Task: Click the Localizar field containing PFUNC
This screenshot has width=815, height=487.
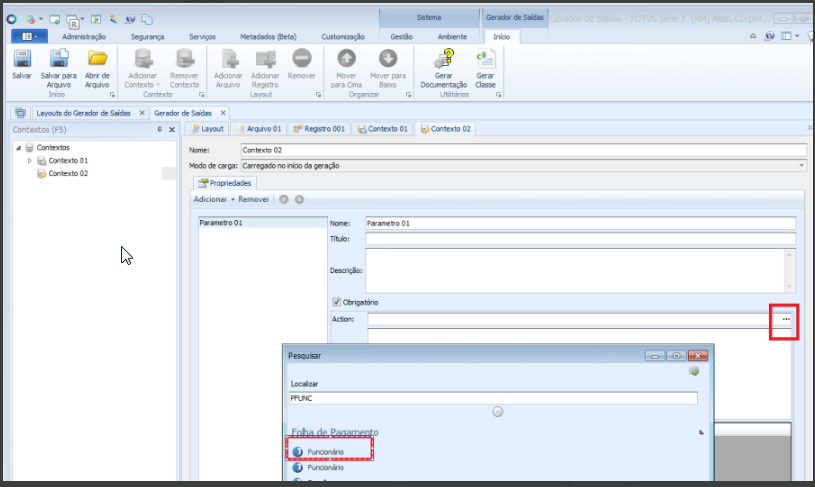Action: [493, 399]
